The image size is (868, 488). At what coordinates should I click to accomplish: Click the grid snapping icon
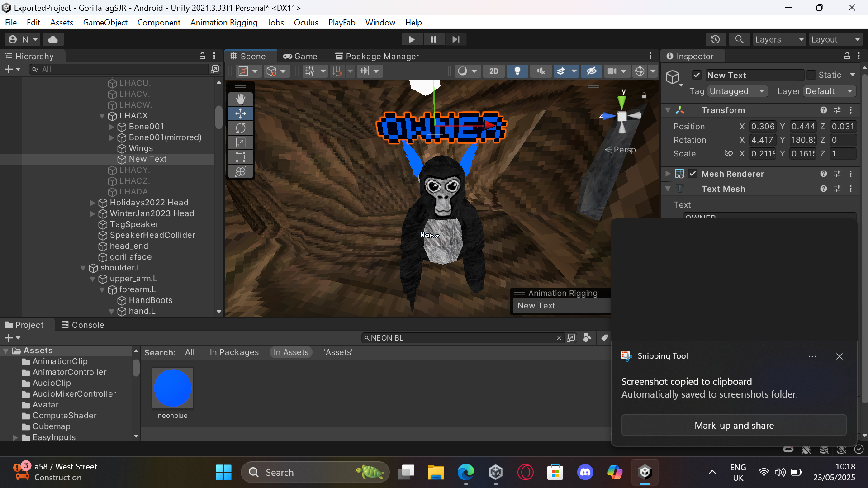310,71
